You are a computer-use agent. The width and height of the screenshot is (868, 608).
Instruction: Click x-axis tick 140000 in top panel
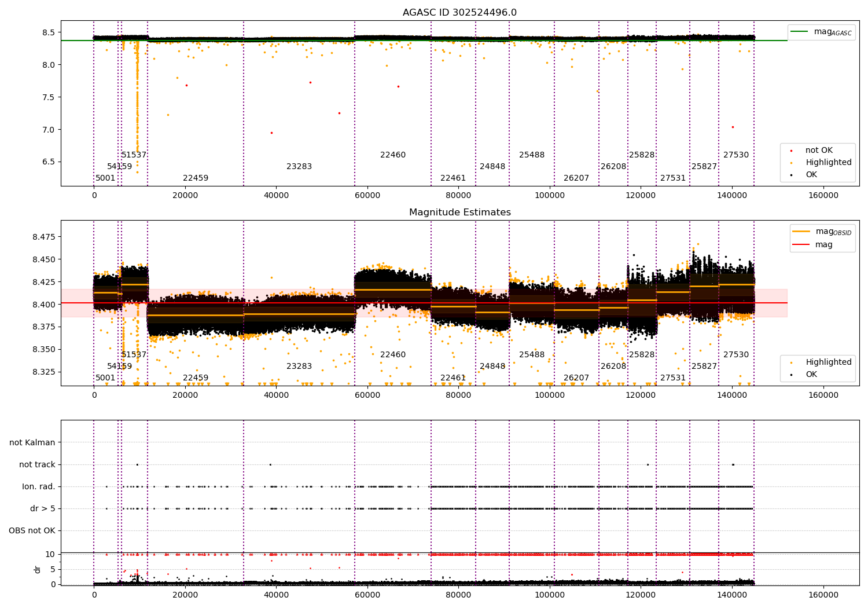[x=732, y=196]
